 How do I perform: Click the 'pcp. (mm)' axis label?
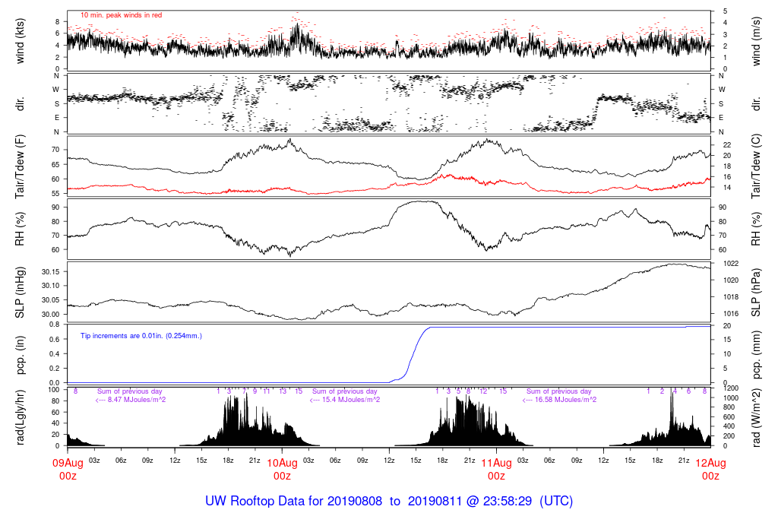point(756,355)
